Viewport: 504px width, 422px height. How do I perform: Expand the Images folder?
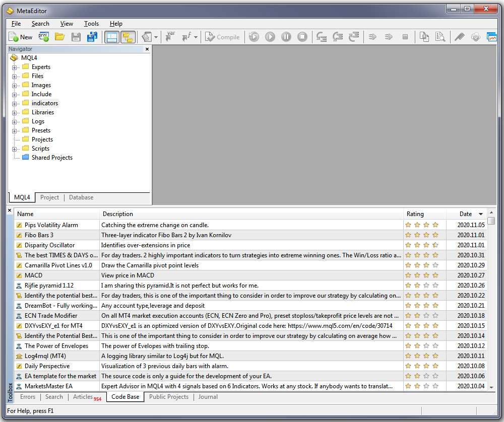(14, 86)
